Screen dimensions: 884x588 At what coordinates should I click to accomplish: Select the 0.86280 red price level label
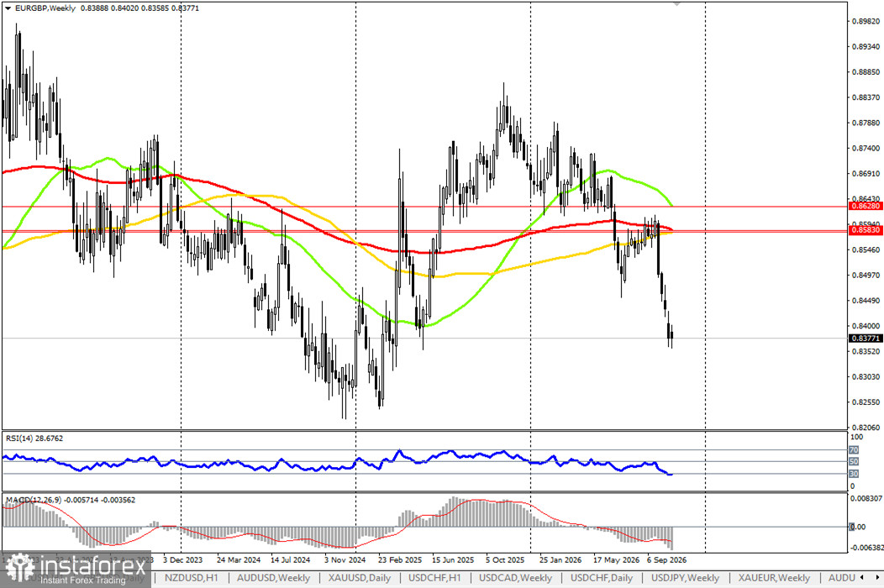pyautogui.click(x=866, y=207)
